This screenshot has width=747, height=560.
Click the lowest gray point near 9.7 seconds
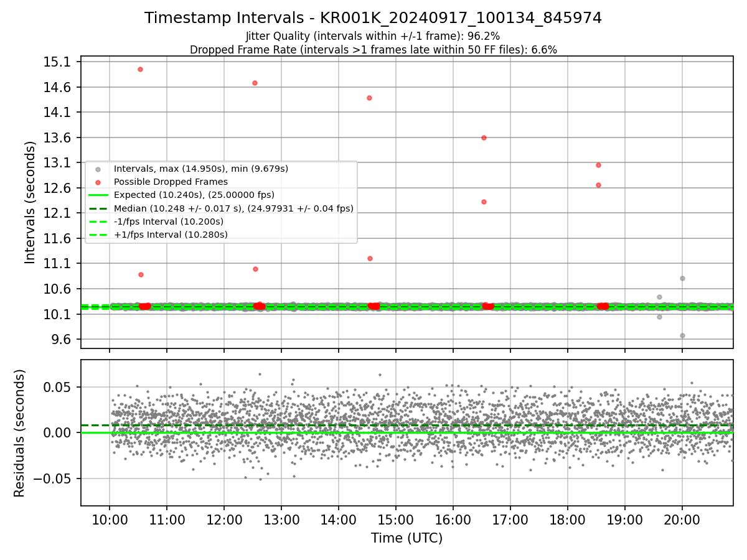click(x=682, y=335)
